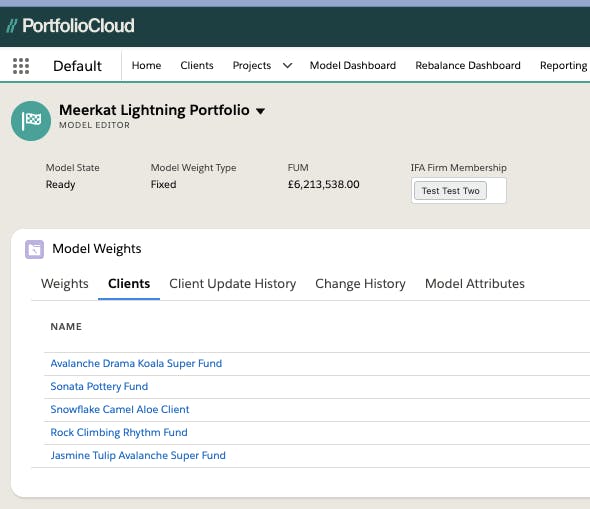
Task: Click the Default app name label
Action: 77,66
